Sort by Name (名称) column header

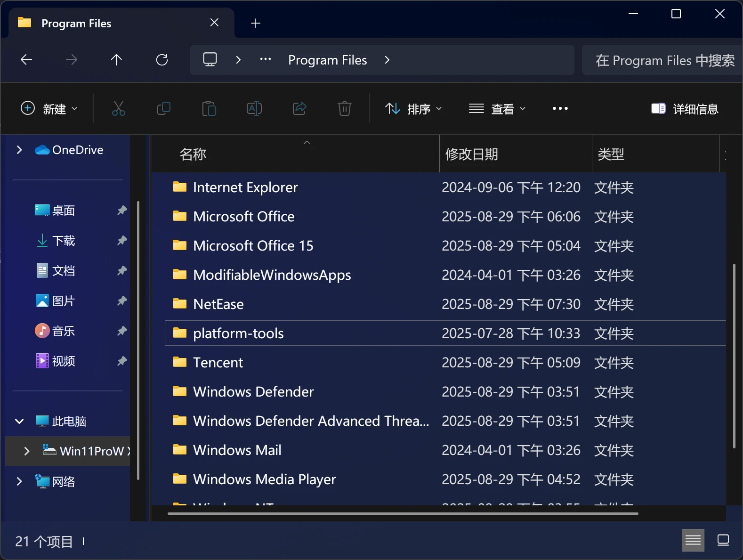(x=295, y=154)
